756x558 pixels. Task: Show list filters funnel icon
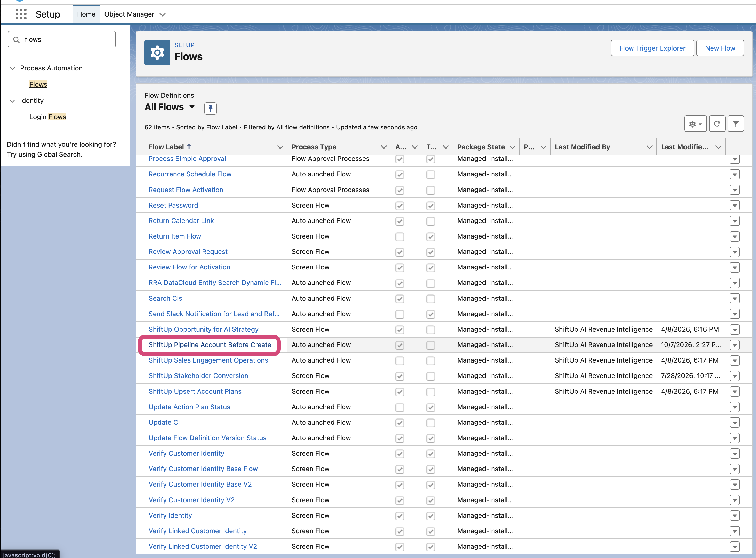[x=736, y=124]
